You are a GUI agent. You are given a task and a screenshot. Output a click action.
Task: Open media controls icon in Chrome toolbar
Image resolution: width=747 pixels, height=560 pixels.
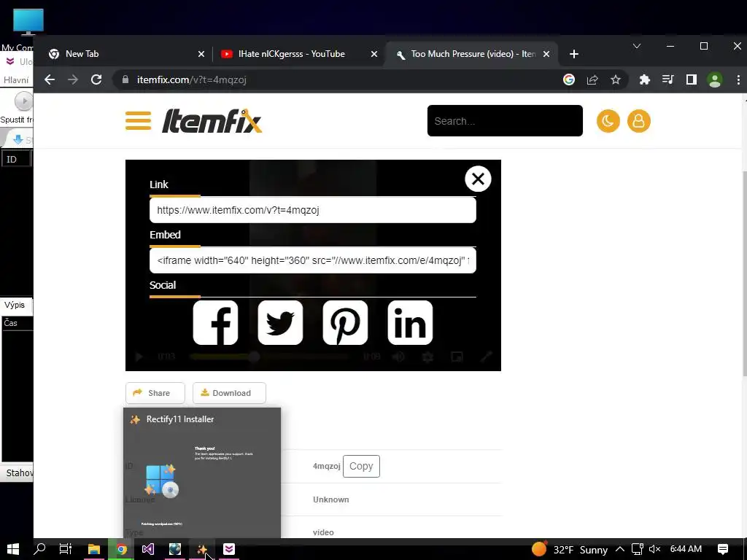coord(668,79)
